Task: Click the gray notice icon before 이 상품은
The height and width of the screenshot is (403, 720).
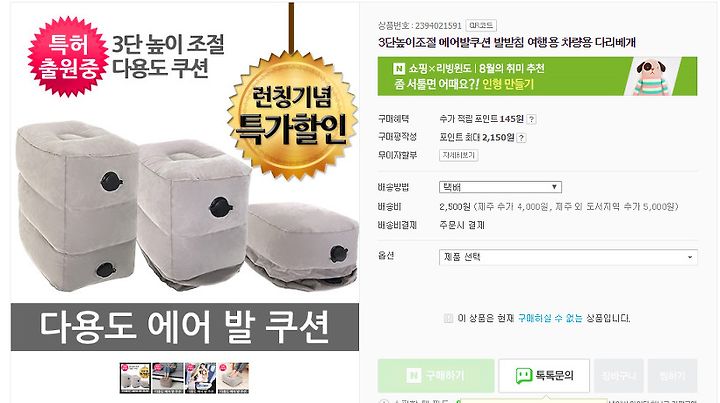Action: point(448,318)
